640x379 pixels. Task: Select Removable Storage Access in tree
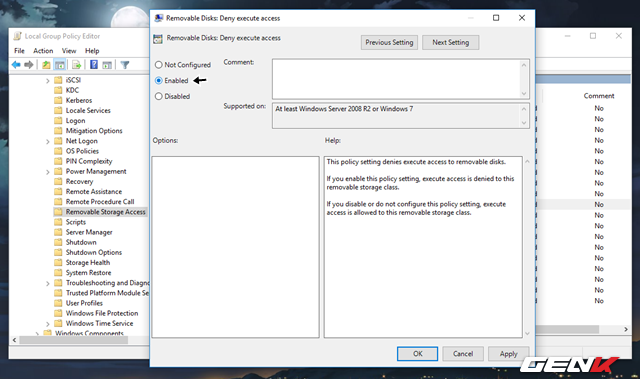[x=105, y=212]
